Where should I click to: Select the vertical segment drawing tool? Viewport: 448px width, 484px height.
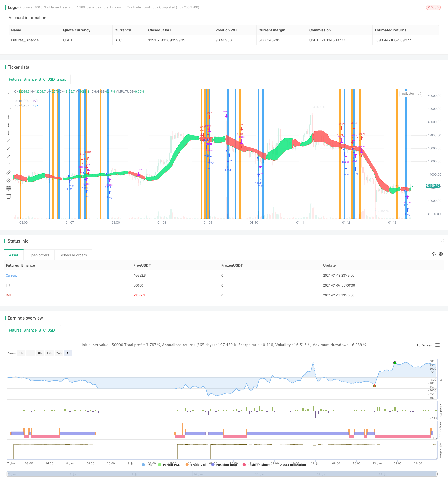pyautogui.click(x=9, y=133)
